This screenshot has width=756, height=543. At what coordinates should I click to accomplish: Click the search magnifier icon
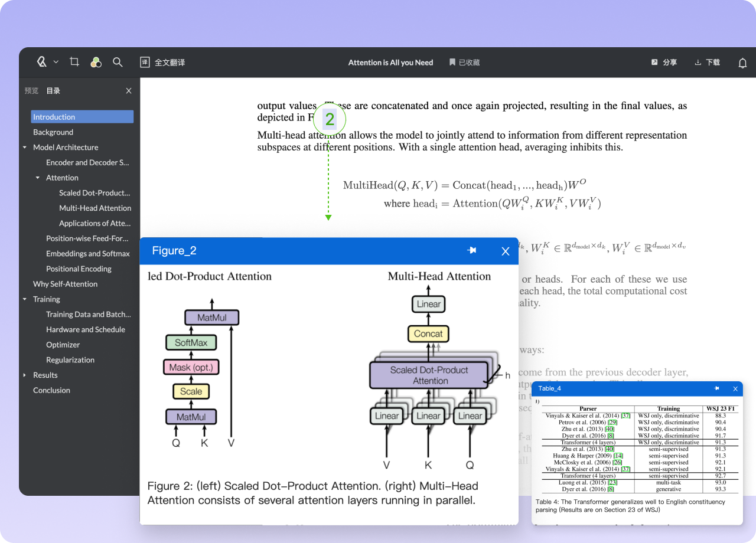pyautogui.click(x=118, y=62)
